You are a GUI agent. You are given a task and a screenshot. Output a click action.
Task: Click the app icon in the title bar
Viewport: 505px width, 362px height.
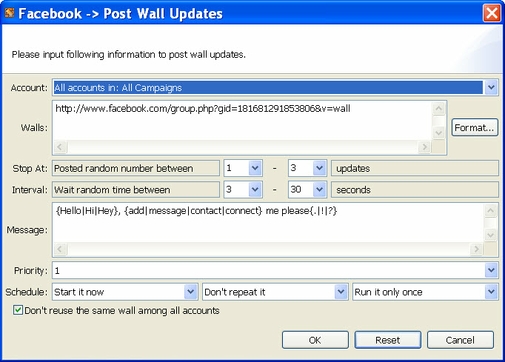9,13
